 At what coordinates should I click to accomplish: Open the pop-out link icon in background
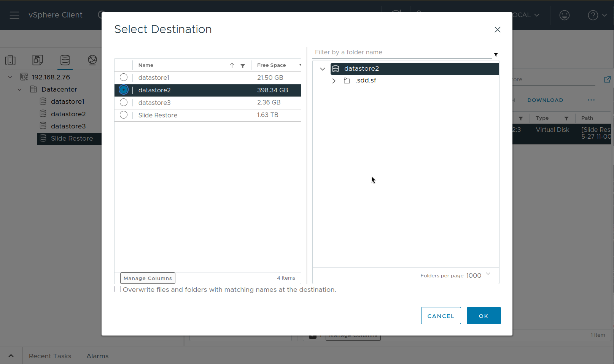click(607, 79)
